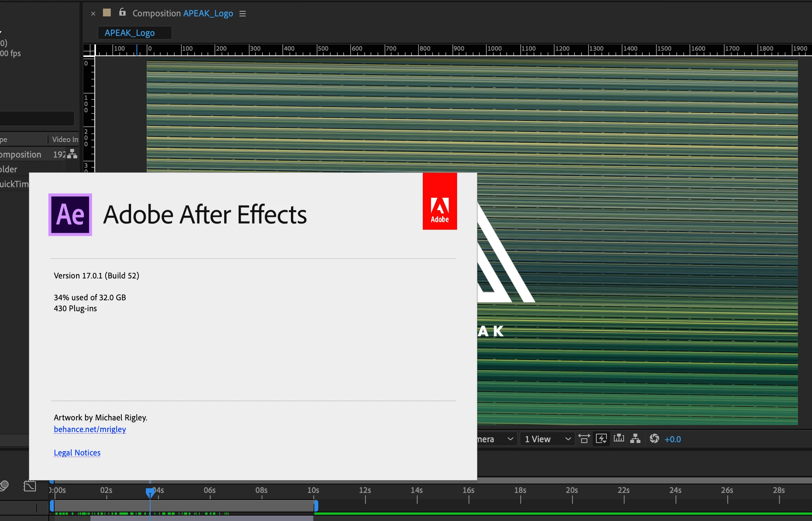Screen dimensions: 812x521
Task: Open the Composition panel hamburger menu
Action: click(243, 14)
